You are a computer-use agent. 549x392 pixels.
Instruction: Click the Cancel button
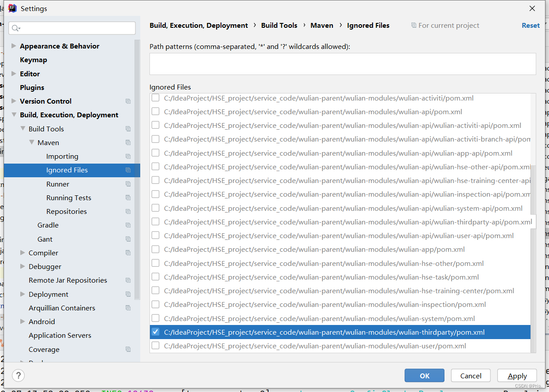tap(471, 376)
